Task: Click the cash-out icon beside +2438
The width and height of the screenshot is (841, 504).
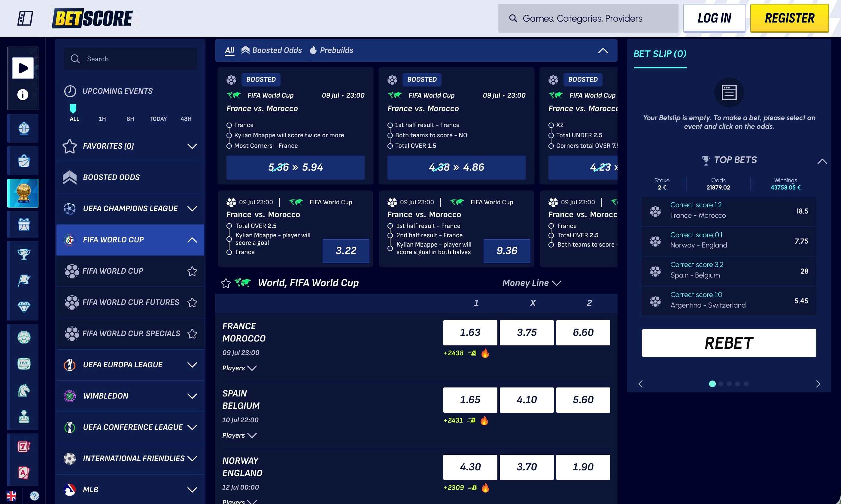Action: [472, 353]
